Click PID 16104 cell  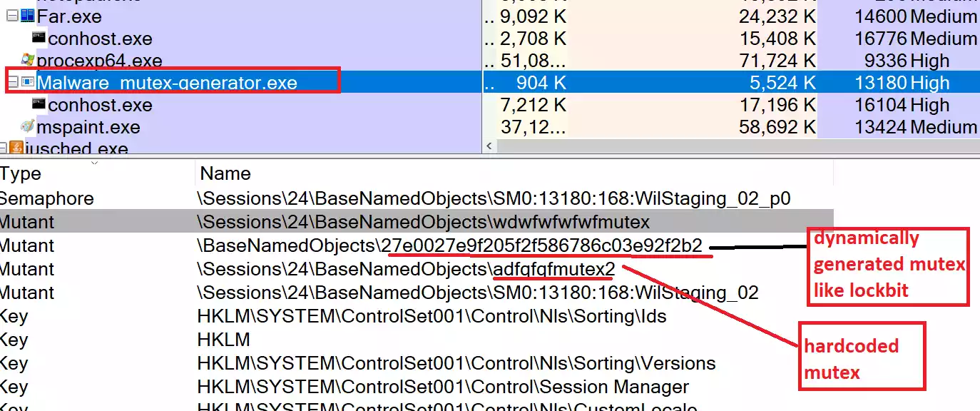tap(881, 104)
